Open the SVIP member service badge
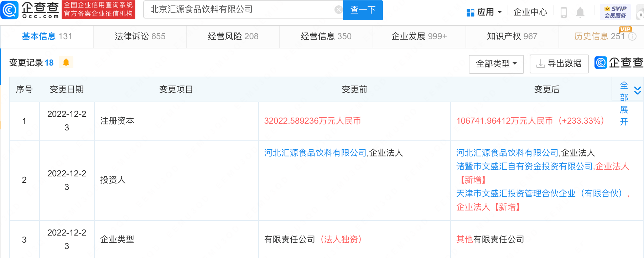Image resolution: width=644 pixels, height=258 pixels. (x=615, y=12)
